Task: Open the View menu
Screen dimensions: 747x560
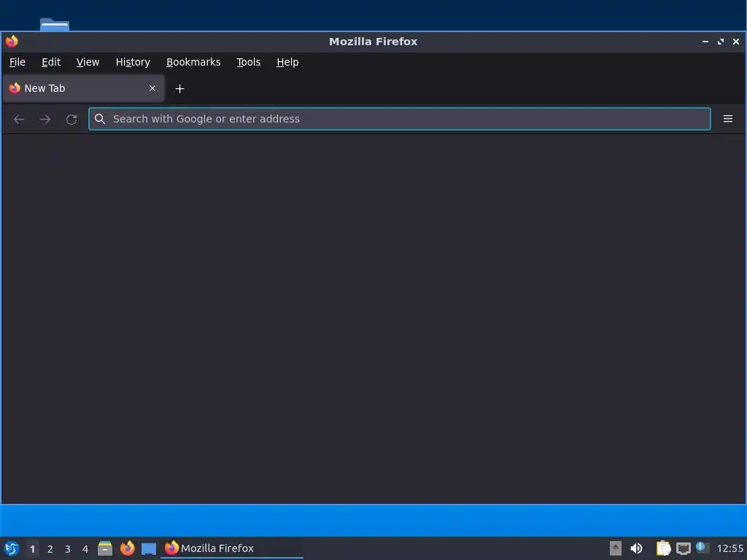Action: (x=88, y=63)
